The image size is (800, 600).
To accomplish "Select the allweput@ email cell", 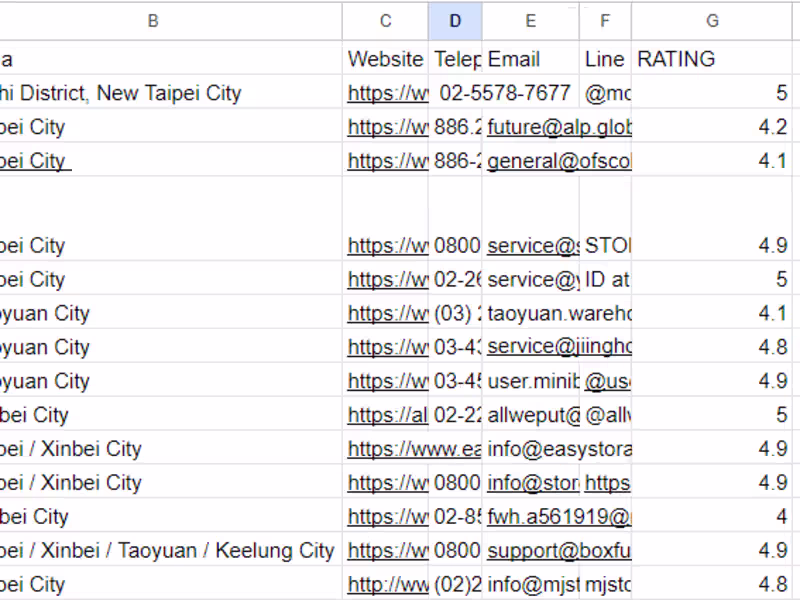I will tap(531, 415).
